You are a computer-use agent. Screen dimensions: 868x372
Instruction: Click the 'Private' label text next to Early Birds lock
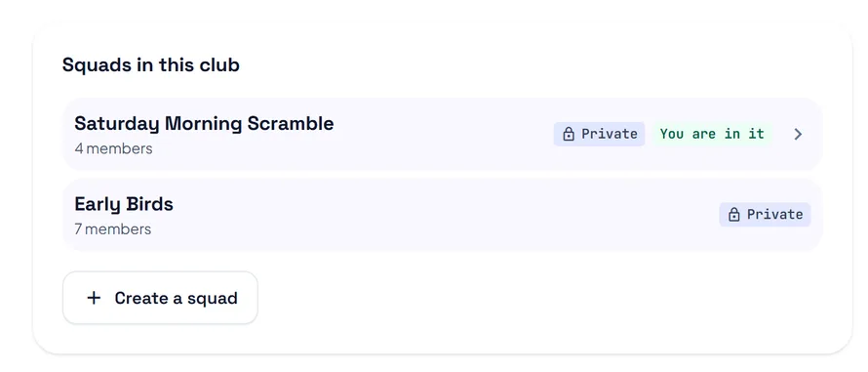[x=775, y=215]
